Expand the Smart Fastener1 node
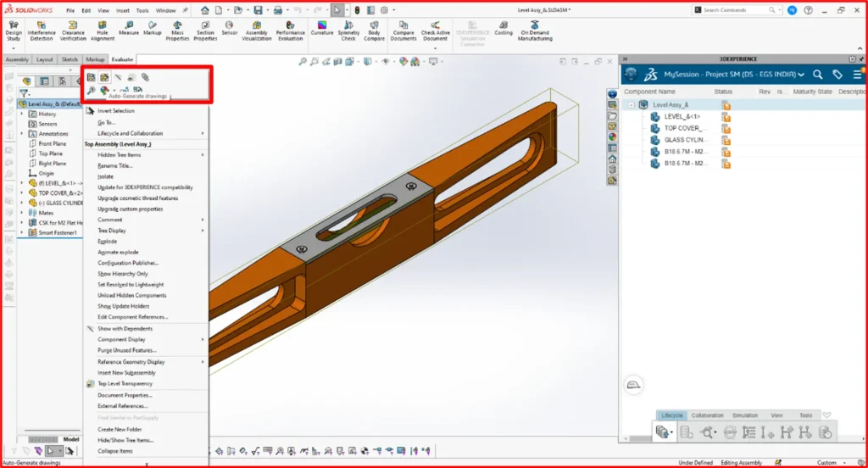This screenshot has width=868, height=468. 22,232
